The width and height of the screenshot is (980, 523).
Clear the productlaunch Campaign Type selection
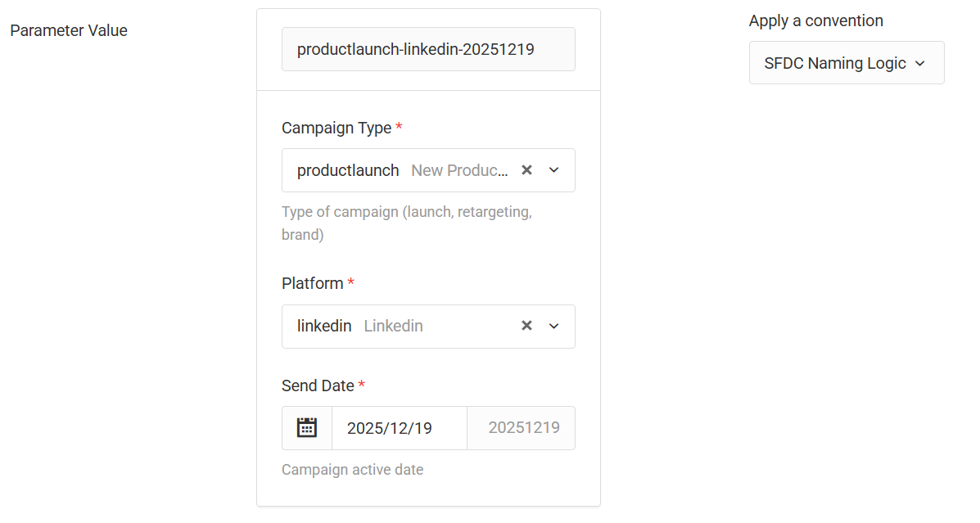tap(527, 170)
